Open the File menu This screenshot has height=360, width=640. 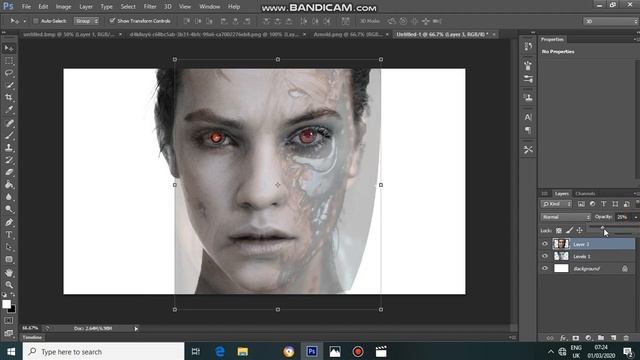(26, 7)
